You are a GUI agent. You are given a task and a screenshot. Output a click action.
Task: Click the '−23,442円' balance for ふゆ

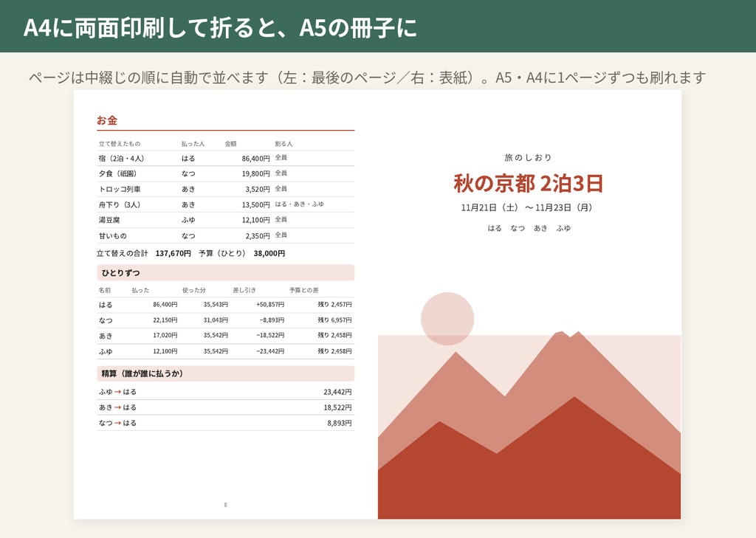[x=270, y=351]
